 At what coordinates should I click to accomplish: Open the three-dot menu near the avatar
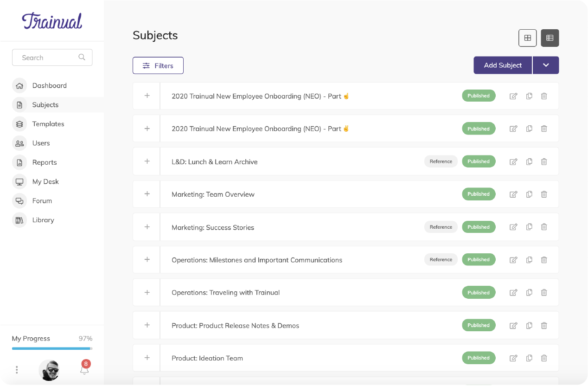[17, 370]
